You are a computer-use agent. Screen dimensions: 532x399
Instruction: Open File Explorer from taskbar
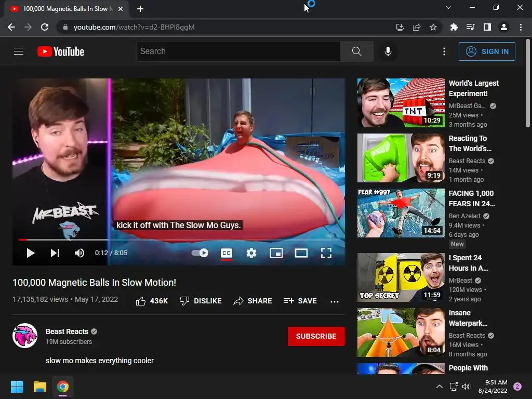tap(39, 387)
